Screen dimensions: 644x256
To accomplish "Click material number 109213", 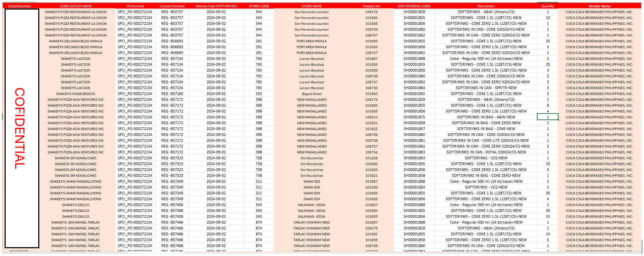I will [371, 117].
